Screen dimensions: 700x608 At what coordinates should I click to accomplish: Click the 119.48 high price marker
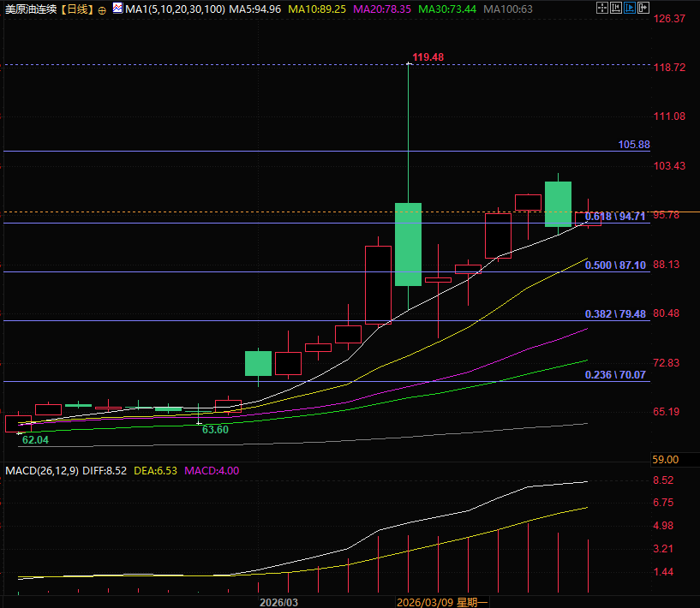(x=428, y=57)
